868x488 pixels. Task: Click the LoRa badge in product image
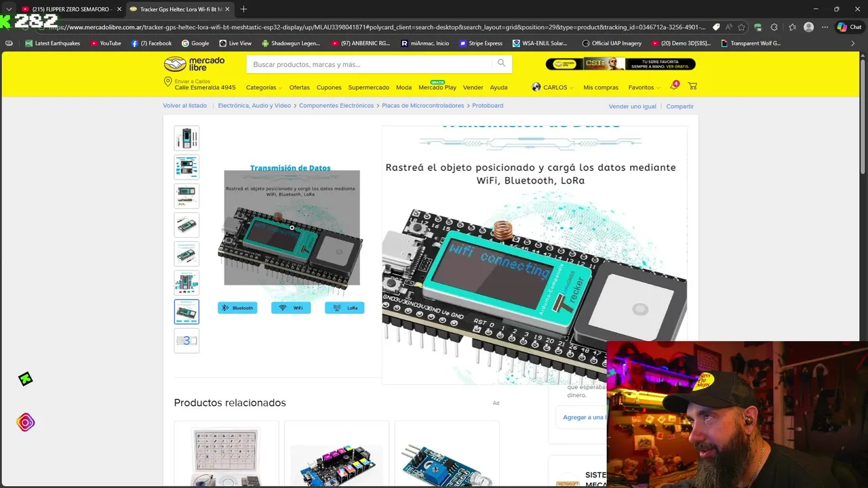344,308
